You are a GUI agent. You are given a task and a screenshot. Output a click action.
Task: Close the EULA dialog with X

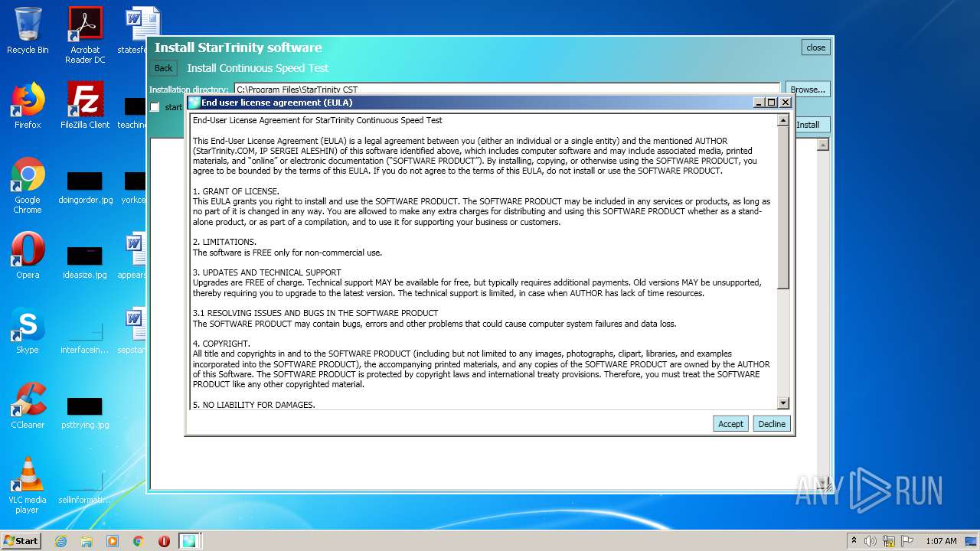point(785,103)
